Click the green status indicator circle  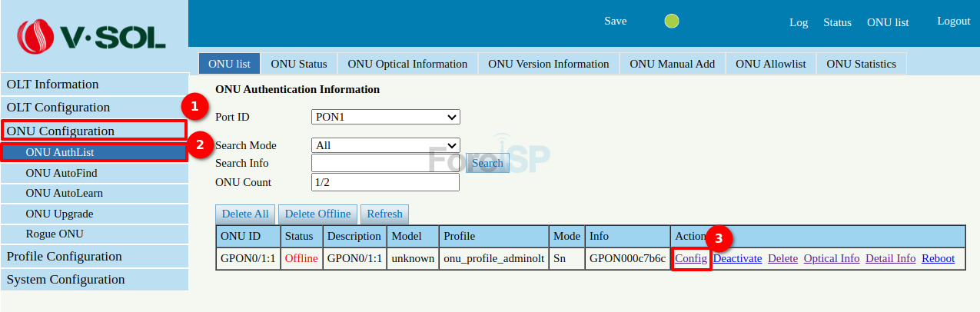click(x=672, y=22)
